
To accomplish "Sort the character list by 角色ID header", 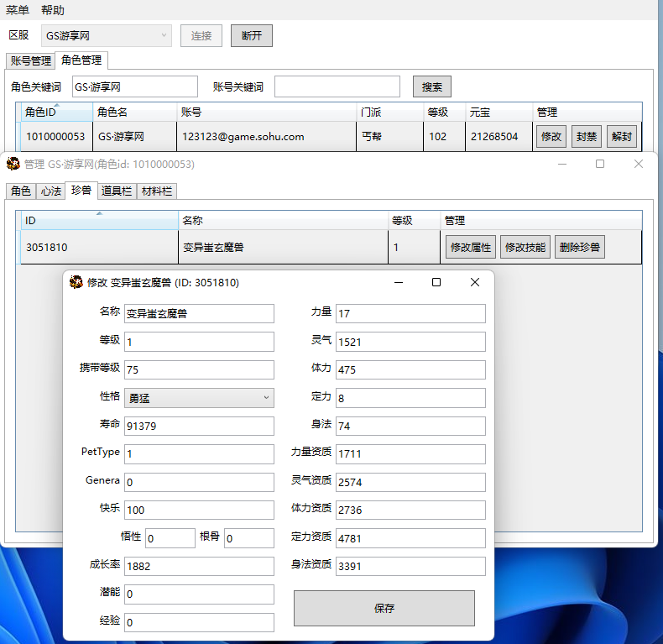I will coord(55,113).
